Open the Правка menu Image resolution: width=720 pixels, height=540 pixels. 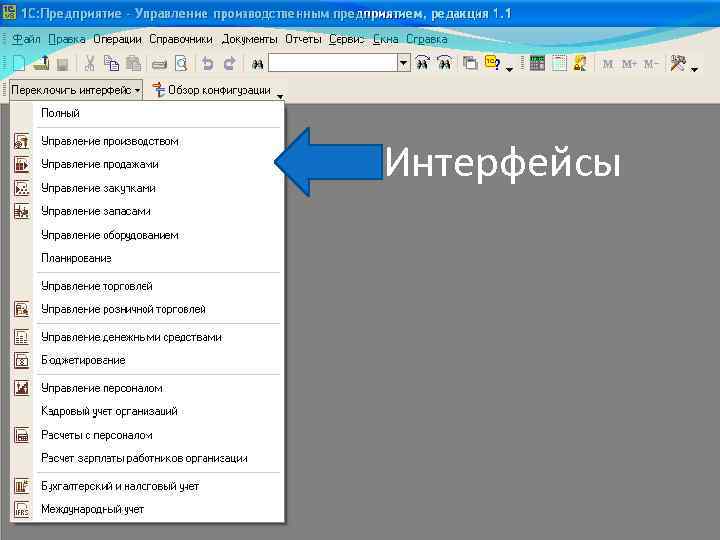coord(67,39)
